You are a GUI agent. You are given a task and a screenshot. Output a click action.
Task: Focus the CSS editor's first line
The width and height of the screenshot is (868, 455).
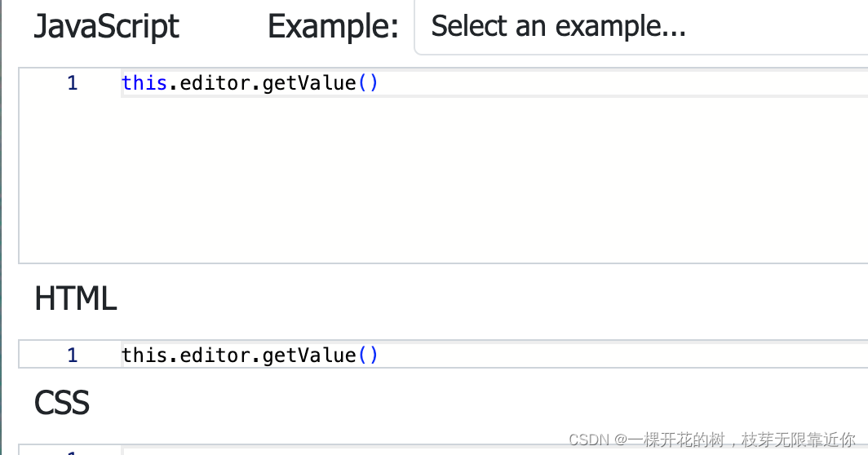[493, 451]
